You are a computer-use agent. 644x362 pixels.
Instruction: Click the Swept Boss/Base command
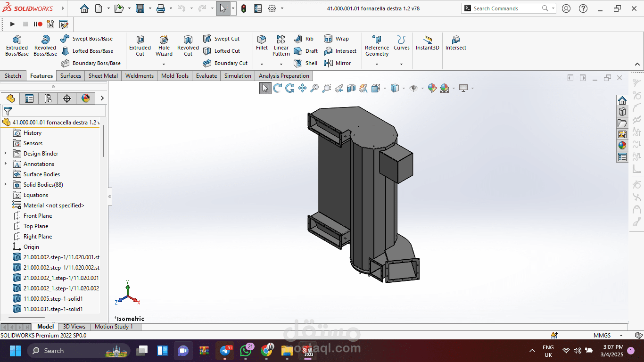[87, 39]
